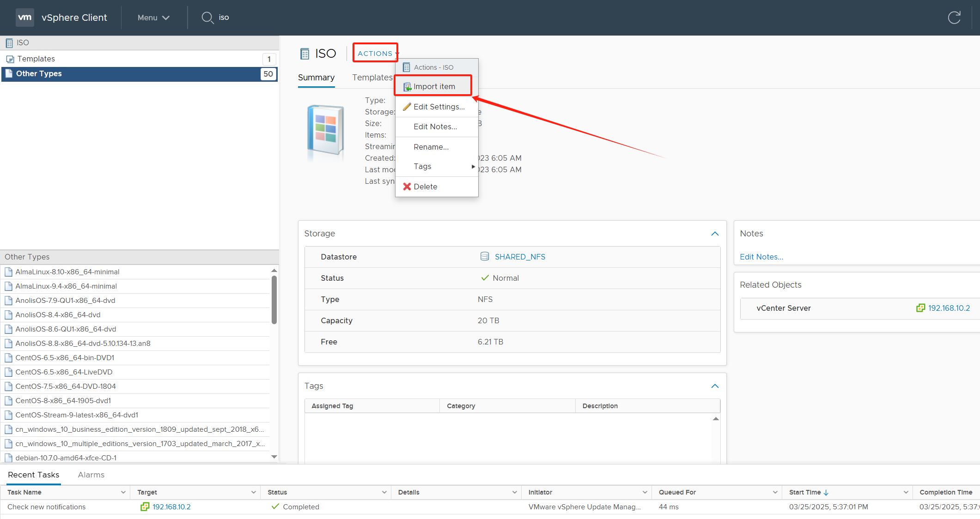This screenshot has height=519, width=980.
Task: Choose Rename... from Actions menu
Action: click(x=437, y=147)
